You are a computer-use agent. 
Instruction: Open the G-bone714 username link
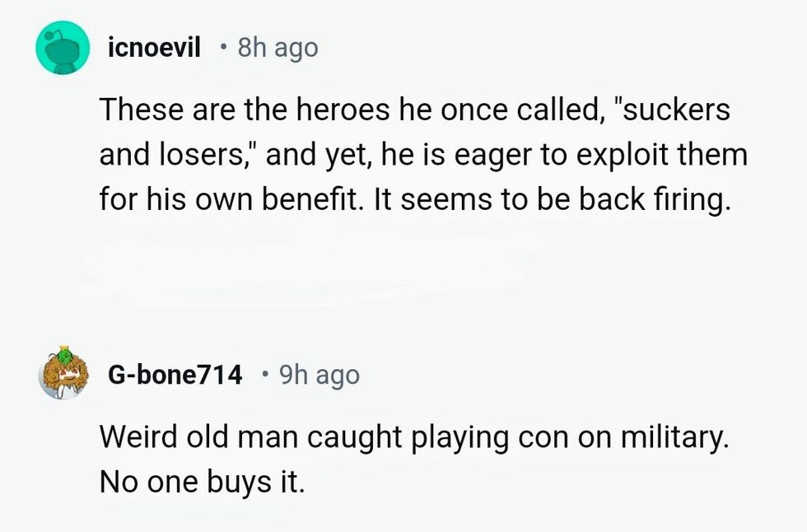pyautogui.click(x=175, y=376)
